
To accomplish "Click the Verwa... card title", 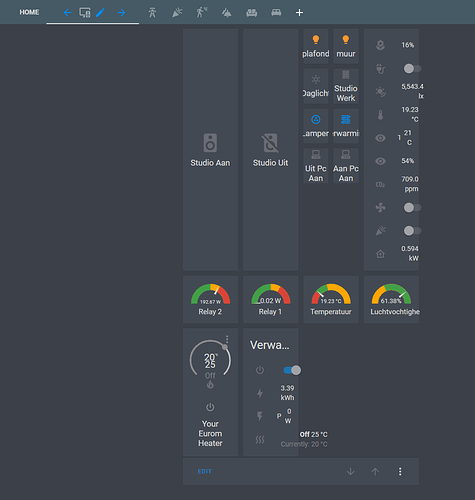I will (x=270, y=345).
